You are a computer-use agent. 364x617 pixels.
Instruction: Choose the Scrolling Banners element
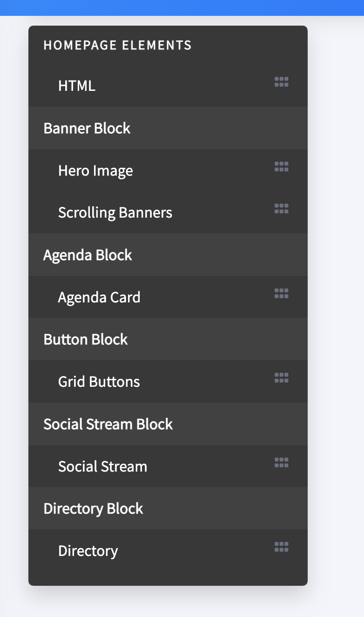168,212
